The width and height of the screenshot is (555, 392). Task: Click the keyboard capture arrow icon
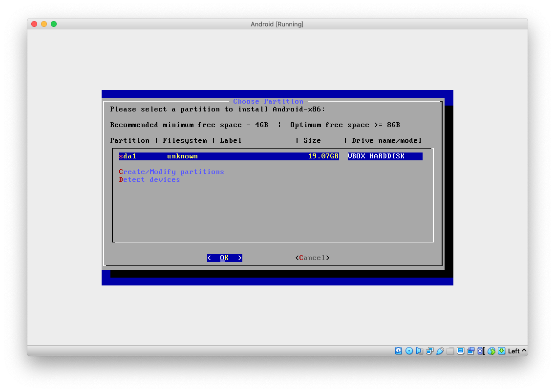502,351
